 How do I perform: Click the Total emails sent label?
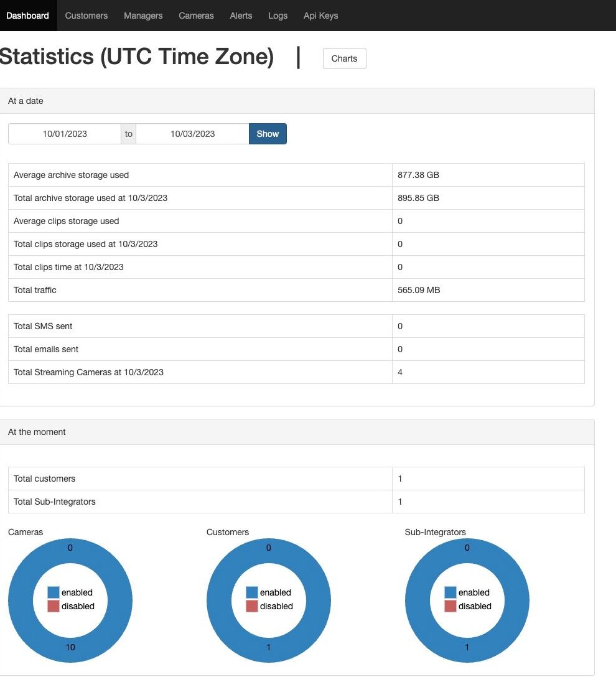pos(46,349)
